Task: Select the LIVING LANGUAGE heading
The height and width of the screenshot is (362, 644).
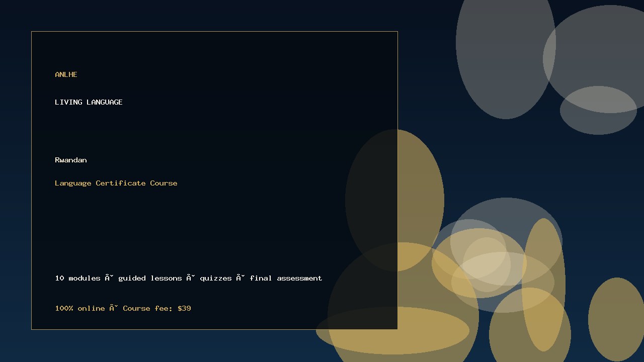Action: click(x=89, y=102)
